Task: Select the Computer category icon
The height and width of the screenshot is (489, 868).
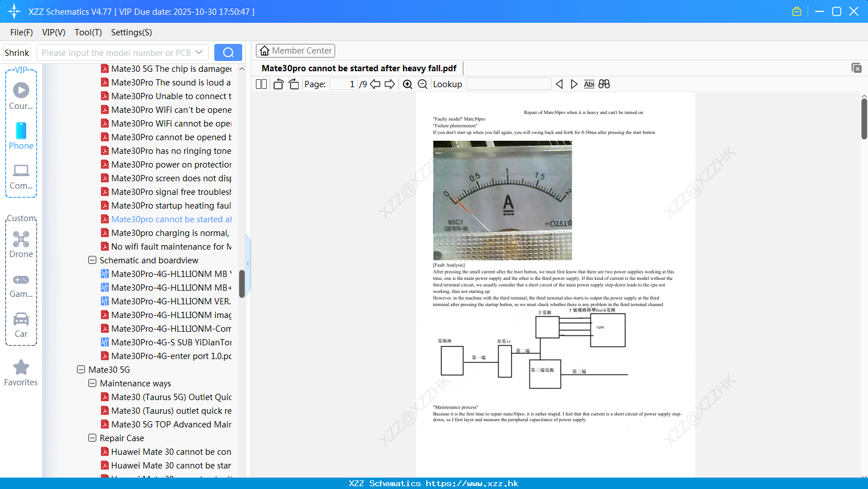Action: [21, 176]
